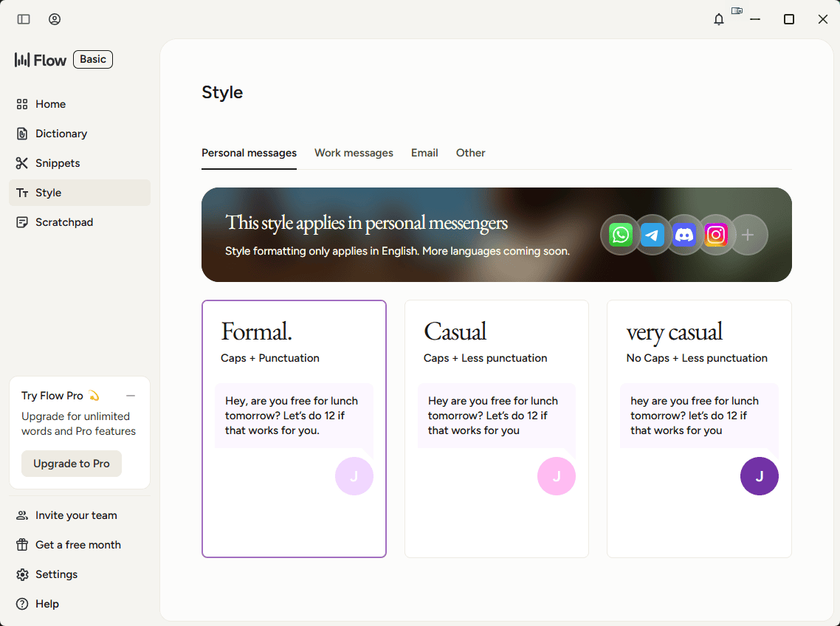This screenshot has height=626, width=840.
Task: Click the Basic plan badge
Action: tap(93, 60)
